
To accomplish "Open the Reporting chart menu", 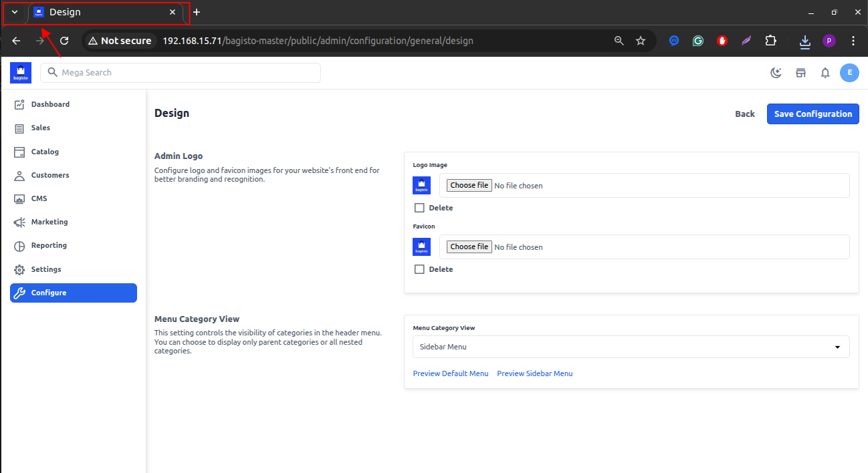I will coord(48,245).
